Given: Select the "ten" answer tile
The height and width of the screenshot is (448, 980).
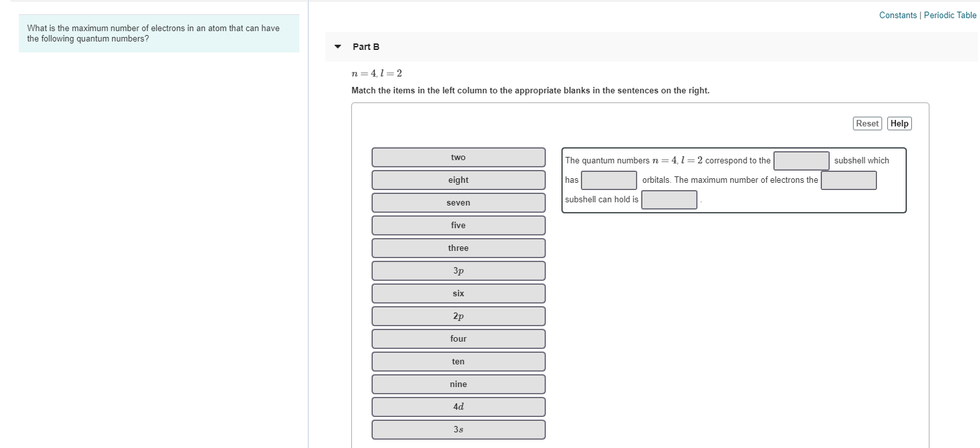Looking at the screenshot, I should click(458, 361).
